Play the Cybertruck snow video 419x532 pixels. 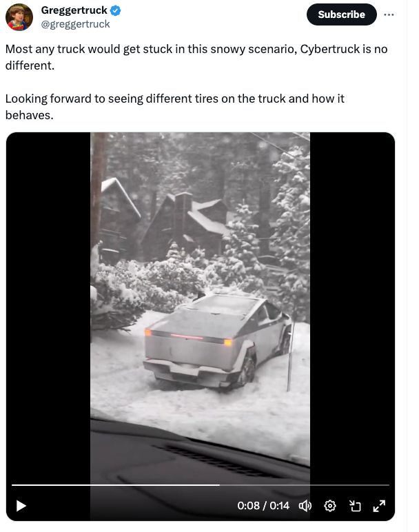[x=21, y=506]
